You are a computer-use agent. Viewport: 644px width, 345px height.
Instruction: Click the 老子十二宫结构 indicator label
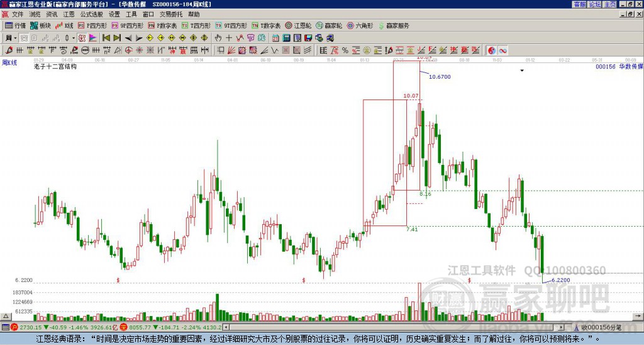(55, 66)
